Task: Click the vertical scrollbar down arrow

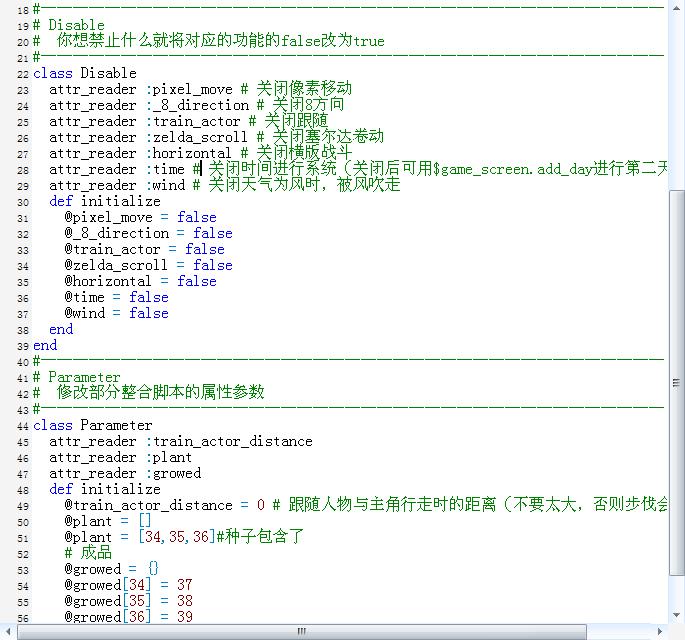Action: [x=677, y=615]
